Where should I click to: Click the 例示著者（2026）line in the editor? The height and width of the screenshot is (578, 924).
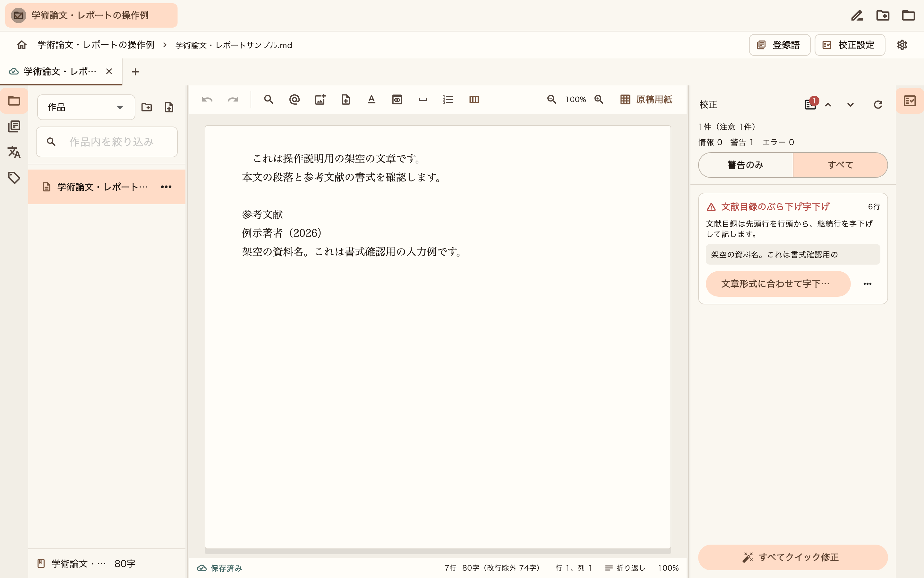click(x=283, y=233)
